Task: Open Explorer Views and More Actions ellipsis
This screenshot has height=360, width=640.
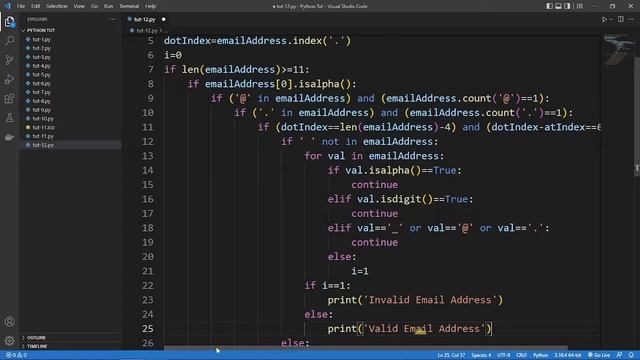Action: tap(112, 19)
